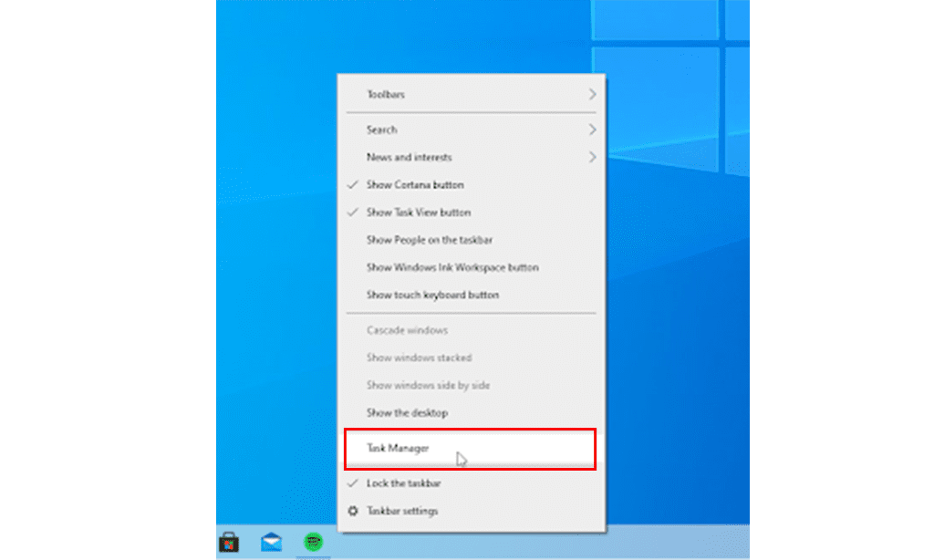Open Taskbar settings with gear icon
The image size is (934, 560).
coord(401,511)
